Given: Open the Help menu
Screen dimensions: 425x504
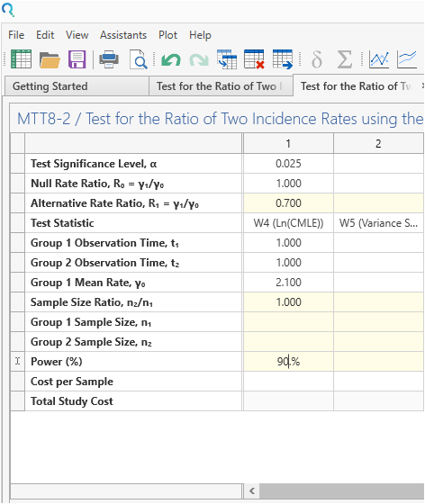Looking at the screenshot, I should [200, 35].
